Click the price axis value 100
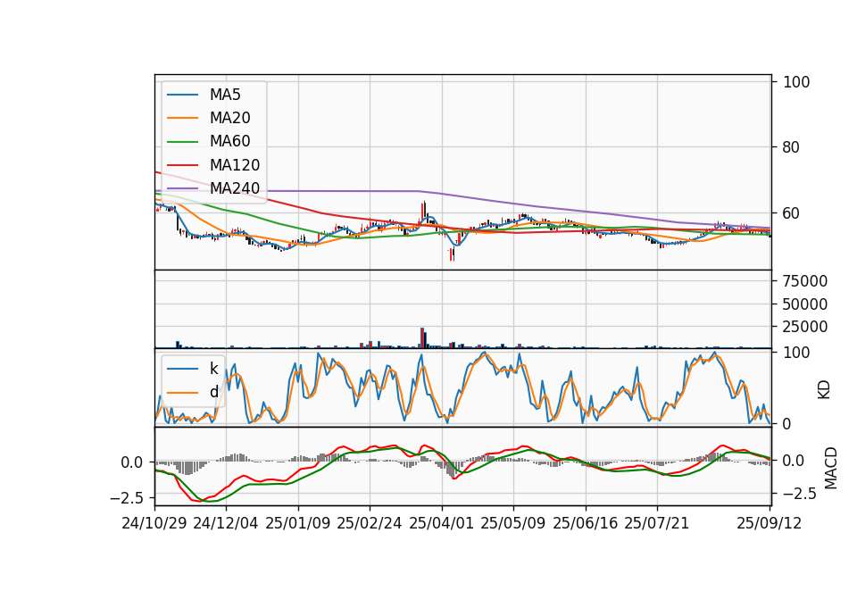This screenshot has width=857, height=616. [x=796, y=82]
